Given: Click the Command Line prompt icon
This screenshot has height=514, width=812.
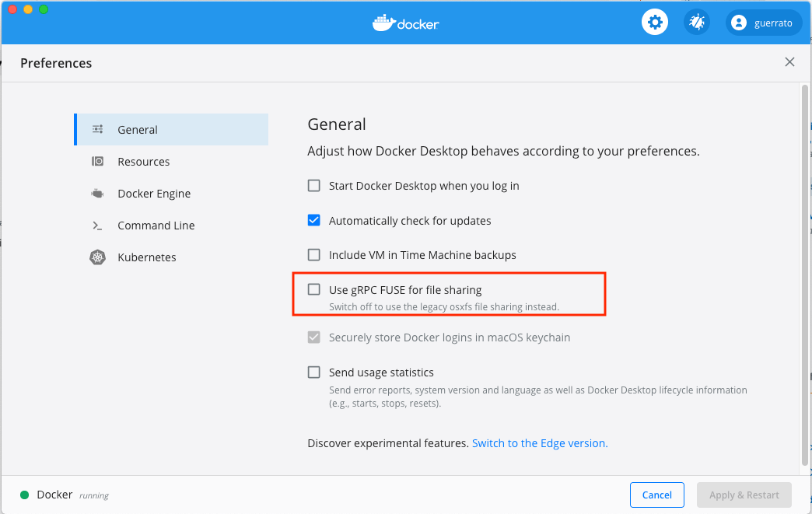Looking at the screenshot, I should [97, 226].
